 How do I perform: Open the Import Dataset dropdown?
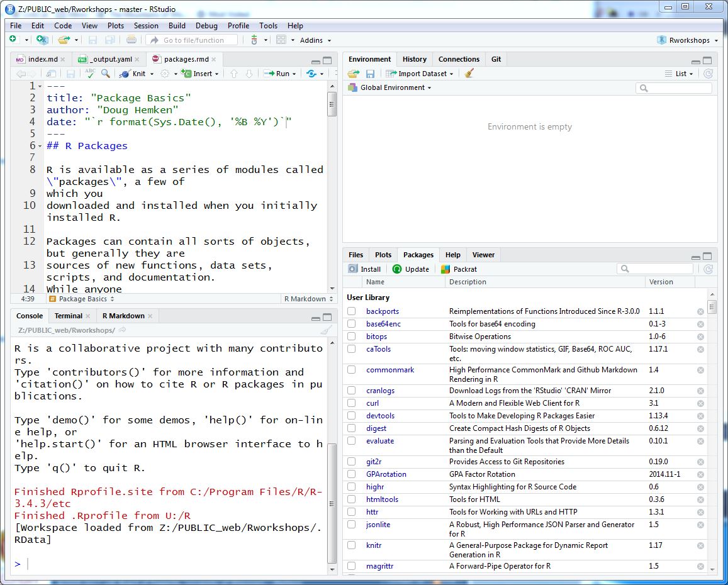coord(419,73)
